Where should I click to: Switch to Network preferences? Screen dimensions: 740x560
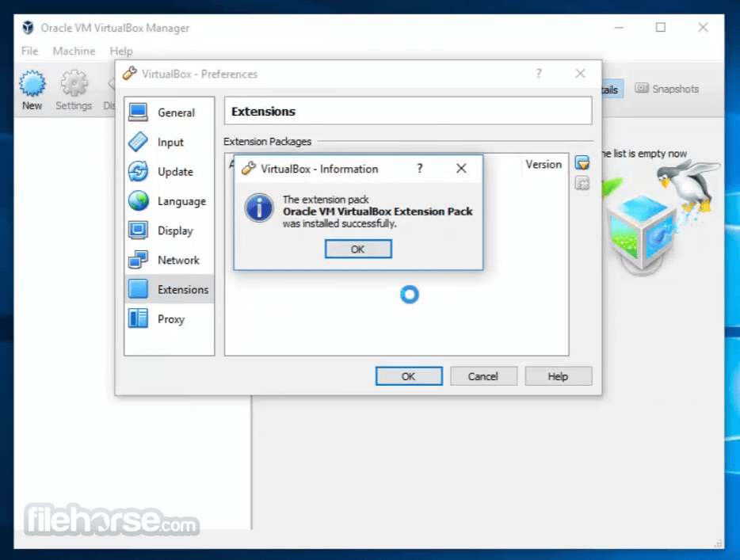pyautogui.click(x=169, y=260)
